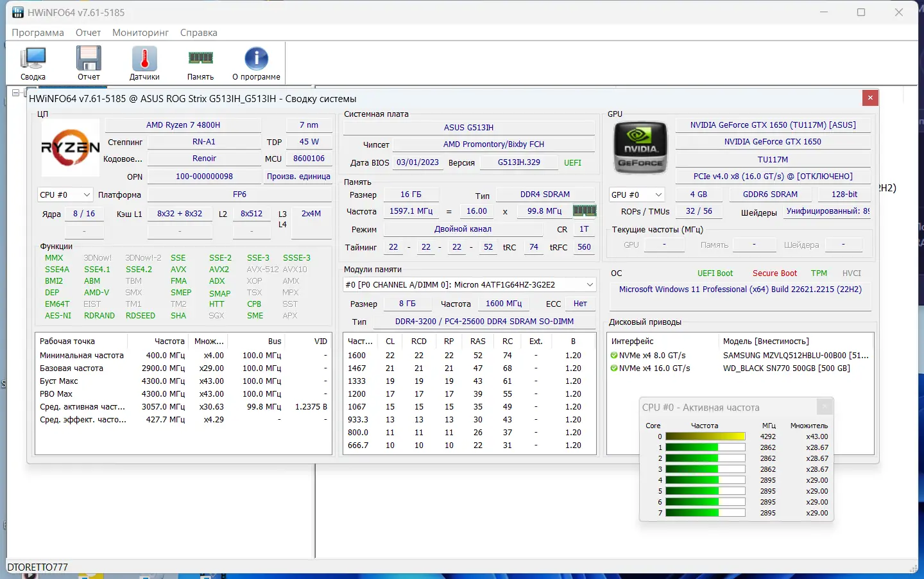Screen dimensions: 924x579
Task: Open the CPU #0 selector dropdown
Action: [x=88, y=194]
